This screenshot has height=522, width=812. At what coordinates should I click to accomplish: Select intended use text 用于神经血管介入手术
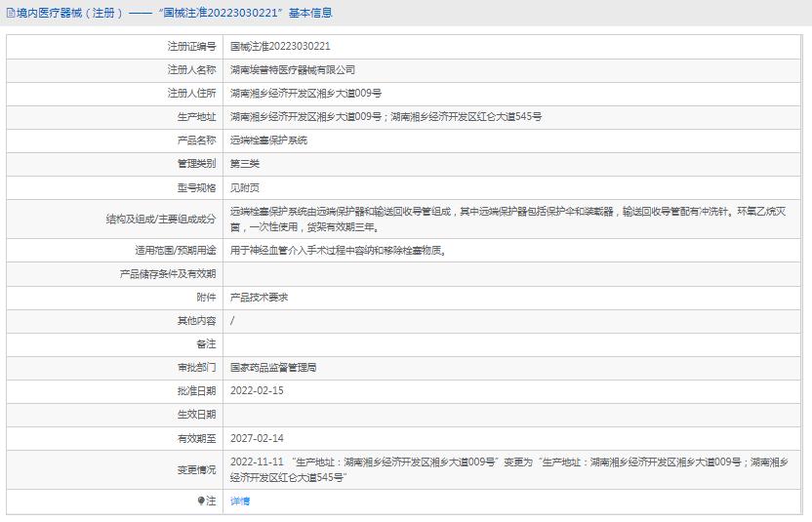coord(338,251)
